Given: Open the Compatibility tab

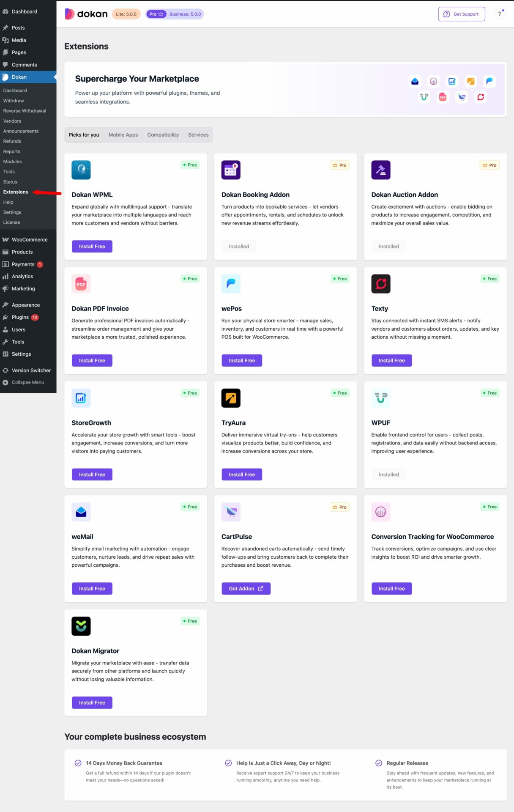Looking at the screenshot, I should click(x=163, y=135).
